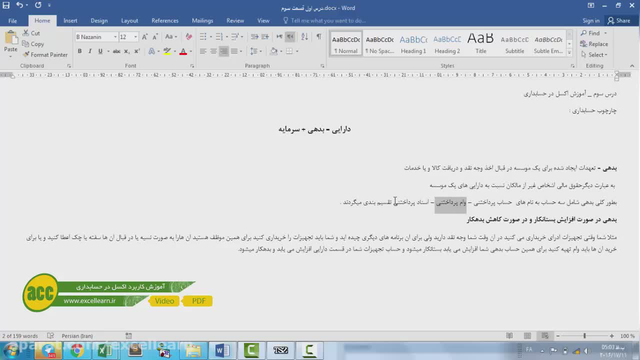Image resolution: width=640 pixels, height=360 pixels.
Task: Open the font size dropdown
Action: 136,37
